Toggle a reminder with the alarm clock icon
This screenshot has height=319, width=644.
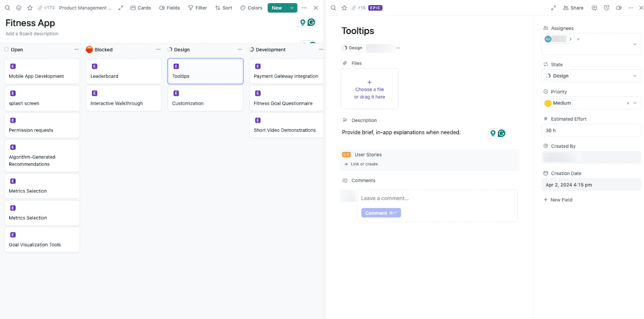tap(606, 7)
